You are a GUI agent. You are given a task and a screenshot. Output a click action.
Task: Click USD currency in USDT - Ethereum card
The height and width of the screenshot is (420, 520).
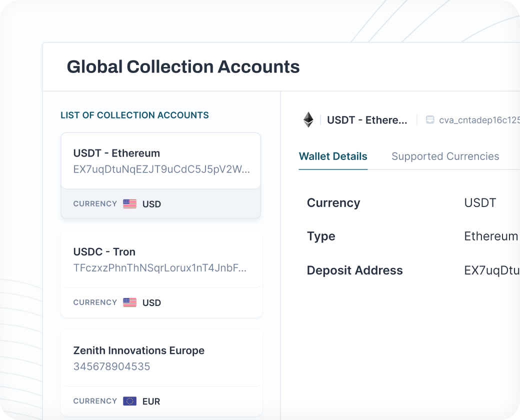pyautogui.click(x=151, y=204)
